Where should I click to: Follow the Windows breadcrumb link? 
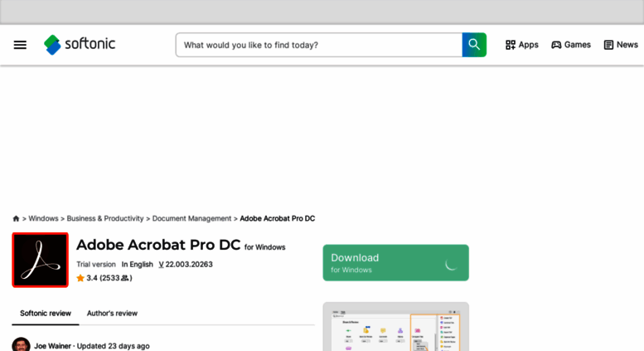(43, 219)
